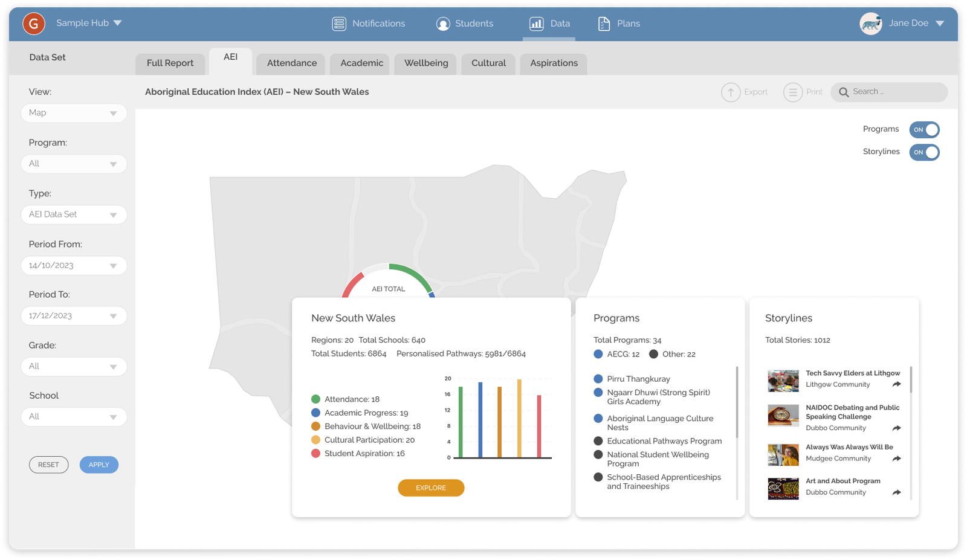
Task: Open Students via the person icon
Action: click(443, 24)
